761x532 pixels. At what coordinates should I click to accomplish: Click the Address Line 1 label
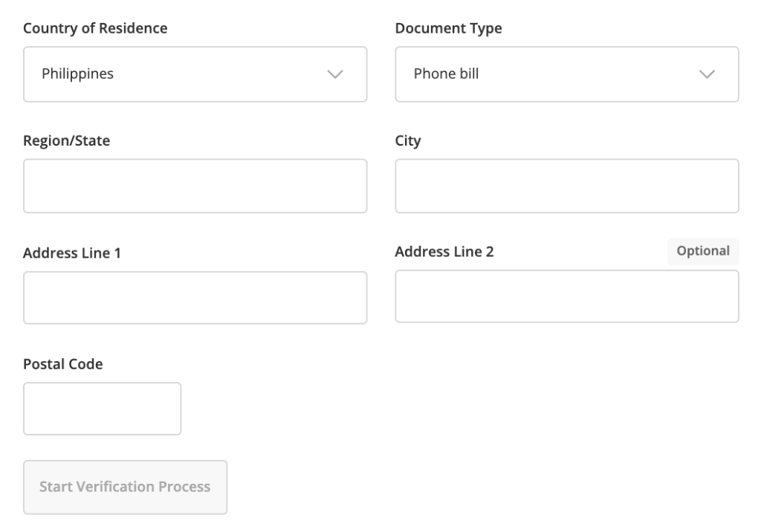click(72, 253)
